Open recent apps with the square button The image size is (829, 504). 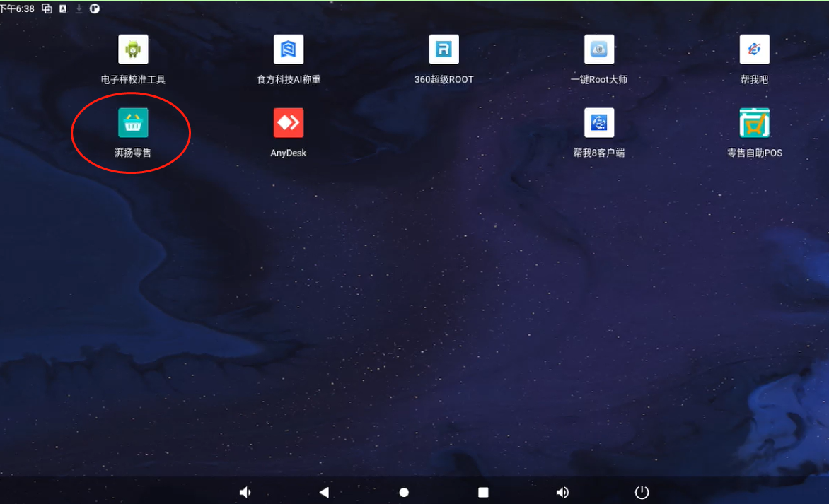483,493
